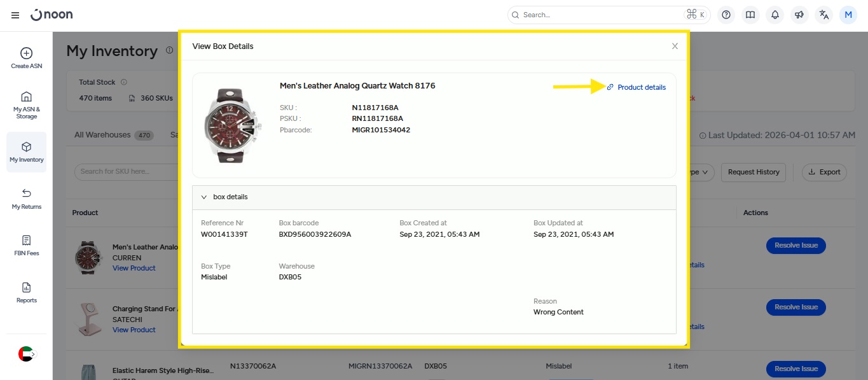Open FBN Fees page
This screenshot has height=380, width=868.
tap(27, 245)
